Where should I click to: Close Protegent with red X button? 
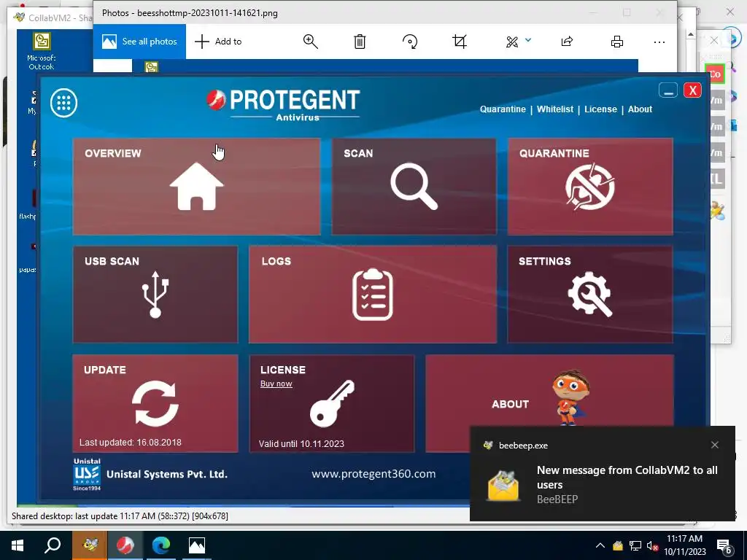point(692,90)
